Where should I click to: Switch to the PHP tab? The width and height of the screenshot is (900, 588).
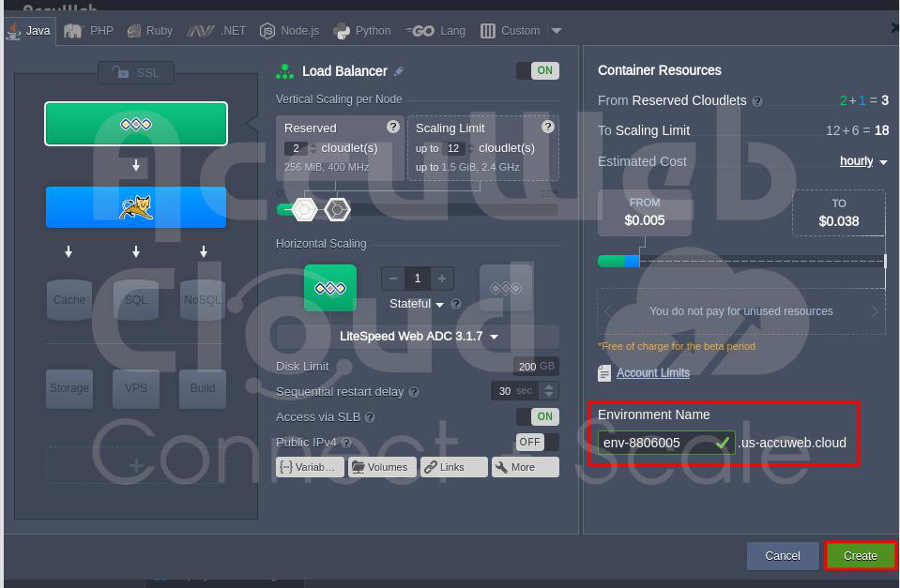89,31
